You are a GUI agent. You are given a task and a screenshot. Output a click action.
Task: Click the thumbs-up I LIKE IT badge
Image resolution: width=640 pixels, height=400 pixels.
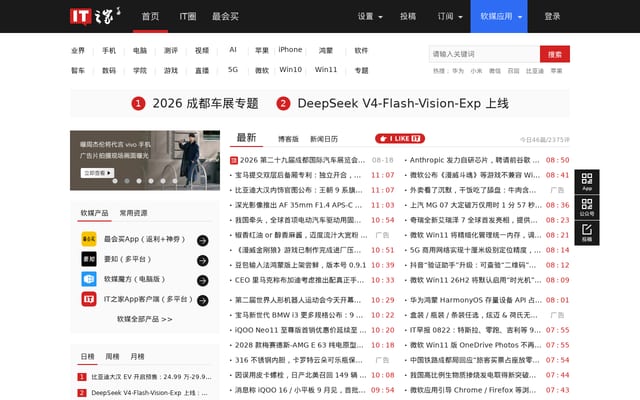400,139
